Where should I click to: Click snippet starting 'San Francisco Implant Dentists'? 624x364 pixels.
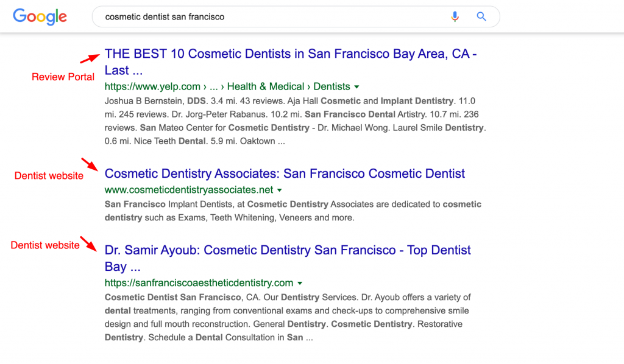pos(293,211)
